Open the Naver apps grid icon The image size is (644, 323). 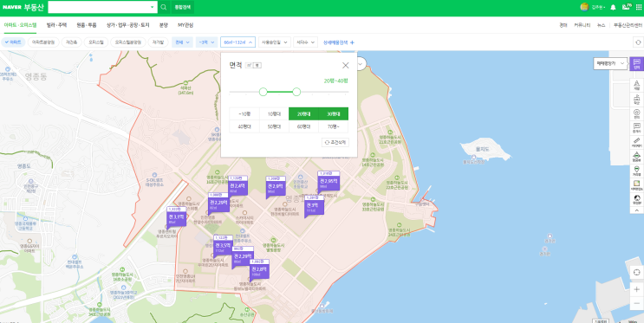(x=638, y=7)
